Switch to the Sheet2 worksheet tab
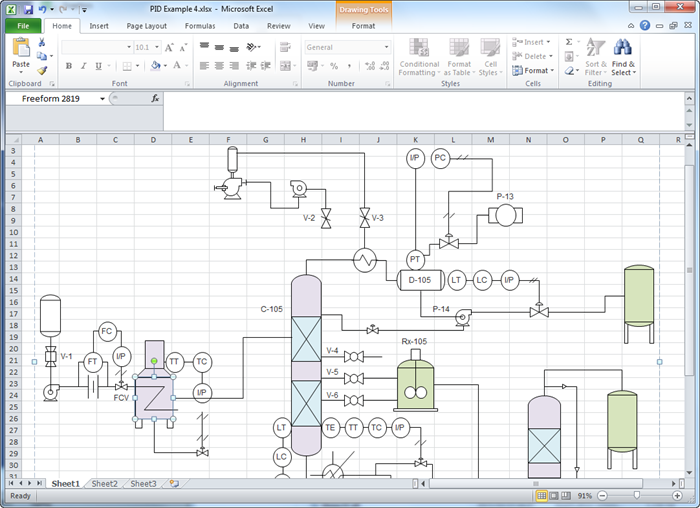Viewport: 700px width, 508px height. click(105, 483)
